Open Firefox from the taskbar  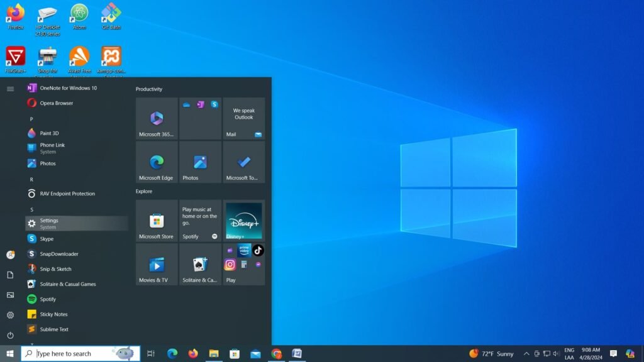pos(192,353)
